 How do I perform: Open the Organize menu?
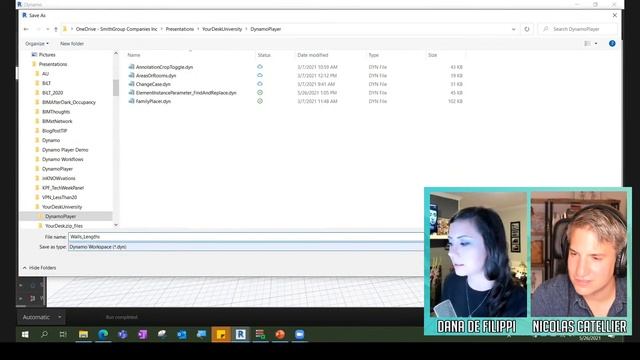37,43
